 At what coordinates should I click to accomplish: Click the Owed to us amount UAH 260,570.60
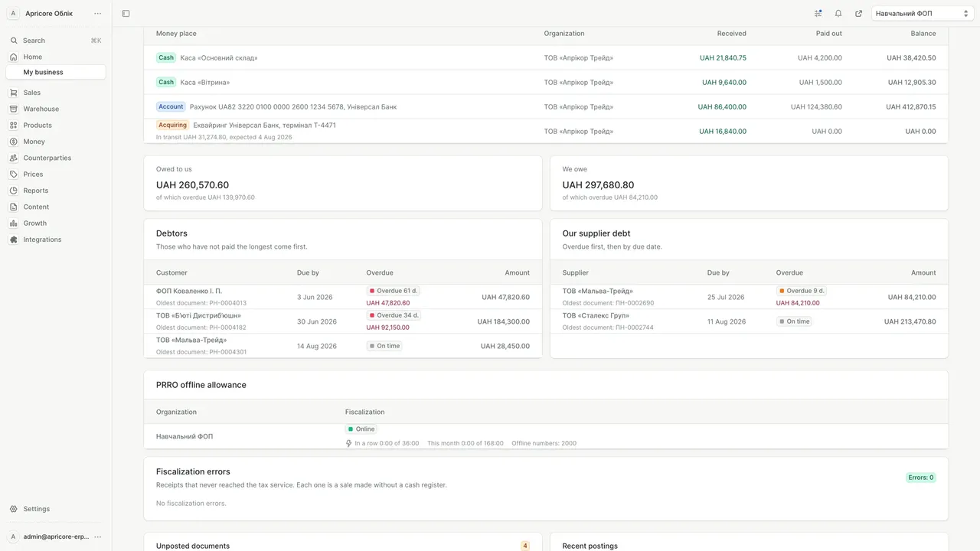(x=192, y=185)
